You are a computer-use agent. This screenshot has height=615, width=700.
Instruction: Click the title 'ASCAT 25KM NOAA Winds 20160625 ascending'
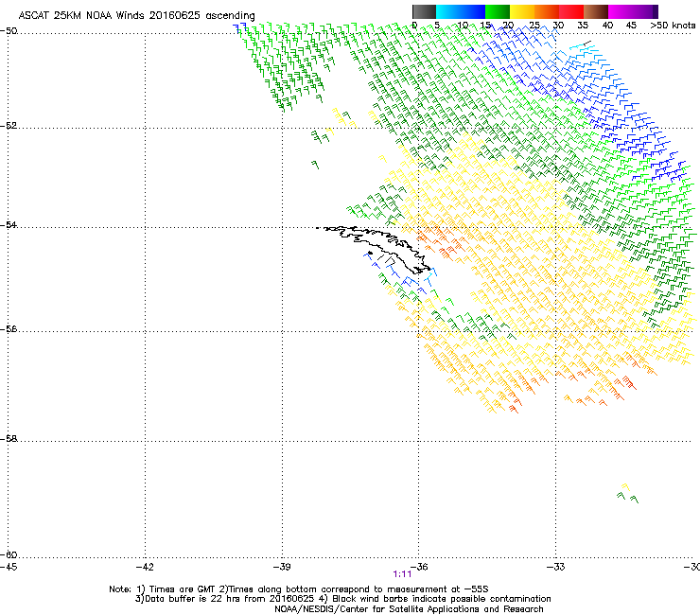(136, 16)
